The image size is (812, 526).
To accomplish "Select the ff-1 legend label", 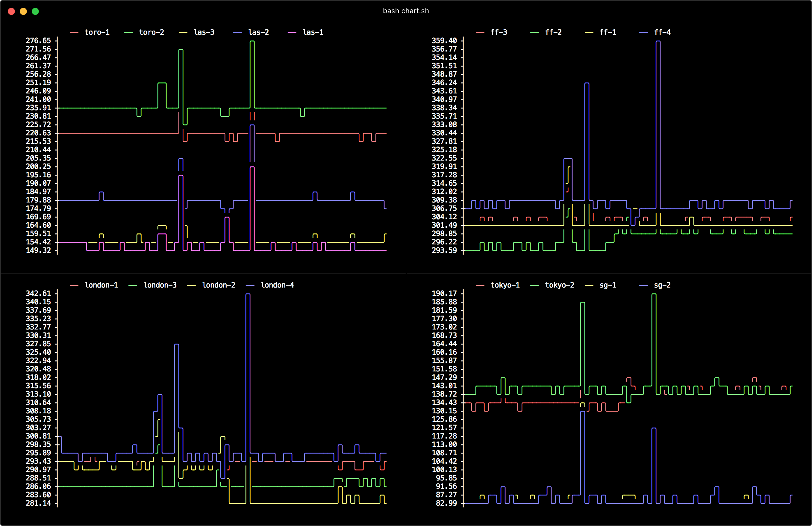I will (x=608, y=32).
